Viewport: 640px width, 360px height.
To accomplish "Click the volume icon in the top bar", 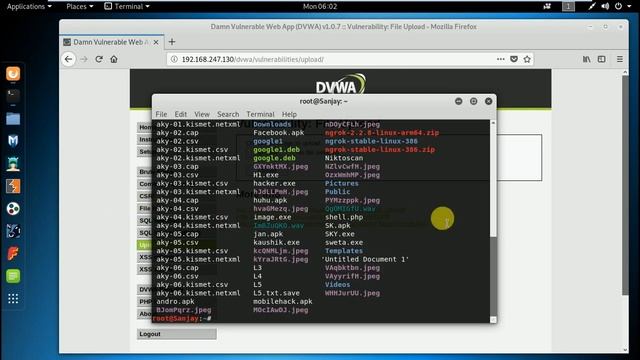I will click(x=605, y=6).
